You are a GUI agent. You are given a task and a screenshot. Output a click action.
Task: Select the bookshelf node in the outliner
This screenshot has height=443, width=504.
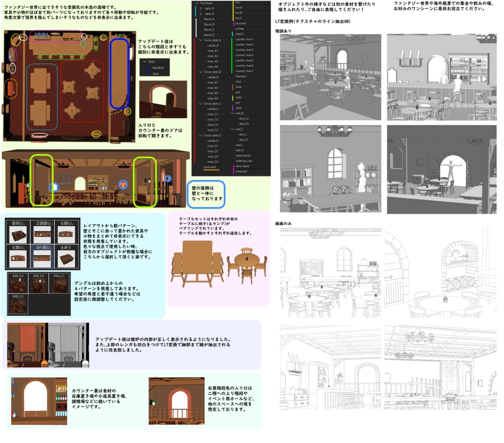(210, 168)
